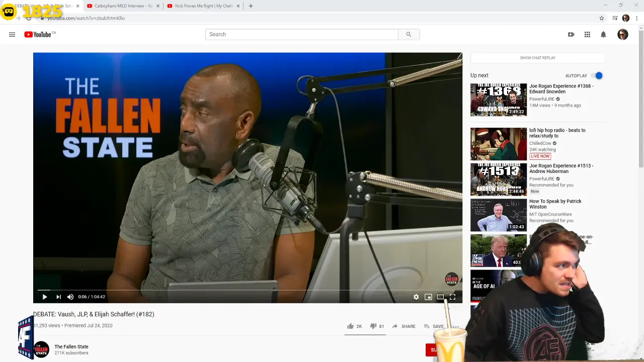Open the YouTube hamburger menu

[x=12, y=34]
